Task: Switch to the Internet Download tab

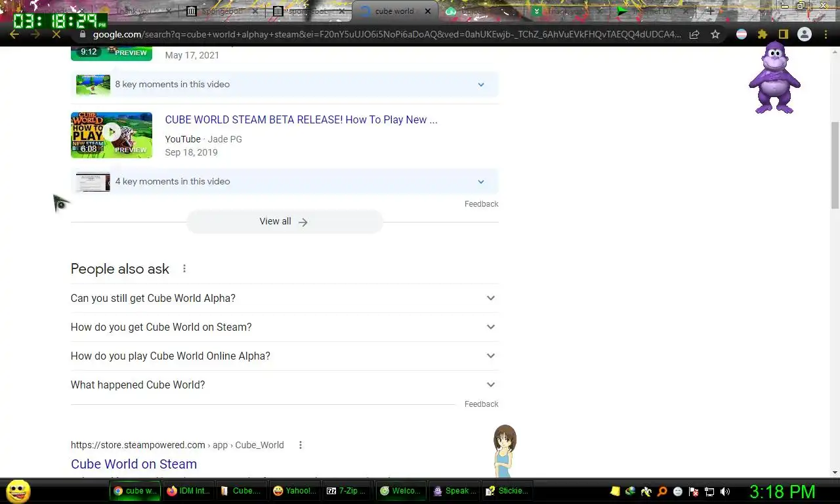Action: pyautogui.click(x=653, y=11)
